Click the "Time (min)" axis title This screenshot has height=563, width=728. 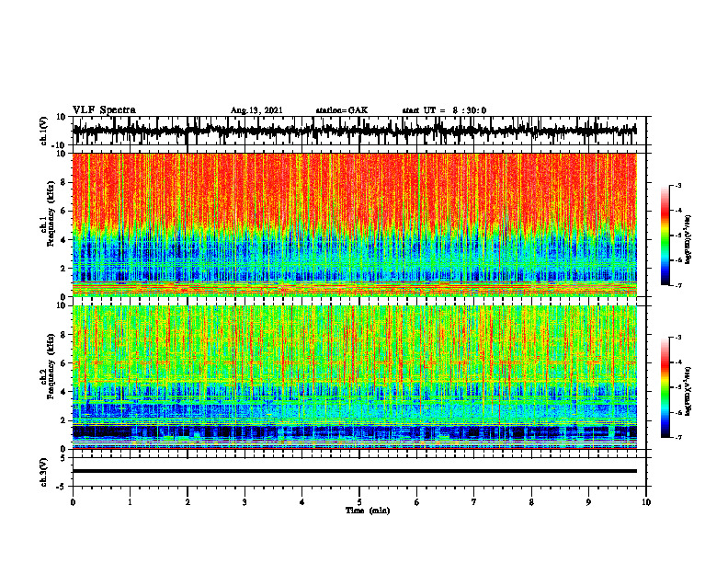[x=368, y=511]
